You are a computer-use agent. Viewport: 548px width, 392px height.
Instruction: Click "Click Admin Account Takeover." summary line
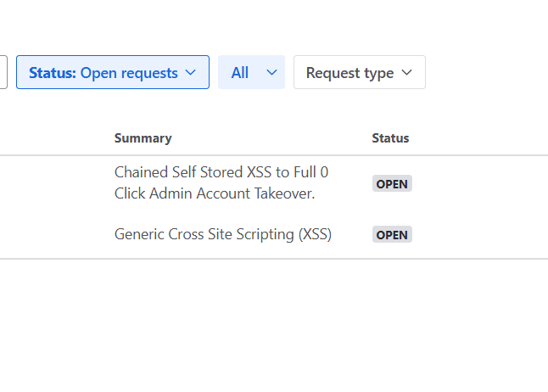(215, 193)
